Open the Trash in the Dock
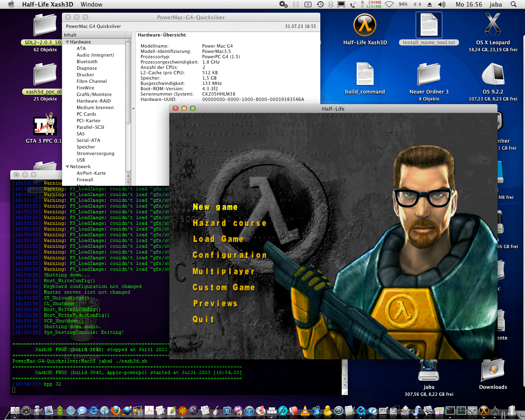The image size is (525, 420). tap(511, 410)
